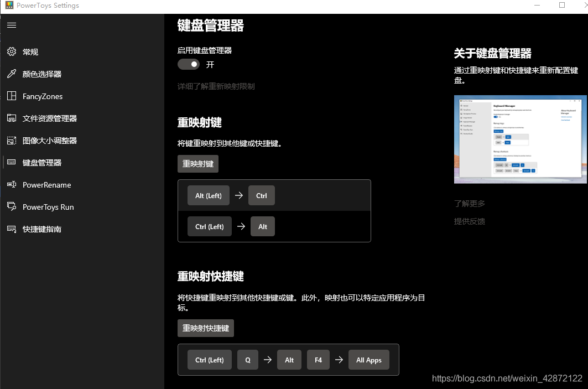
Task: Click the FancyZones layout icon
Action: [12, 96]
